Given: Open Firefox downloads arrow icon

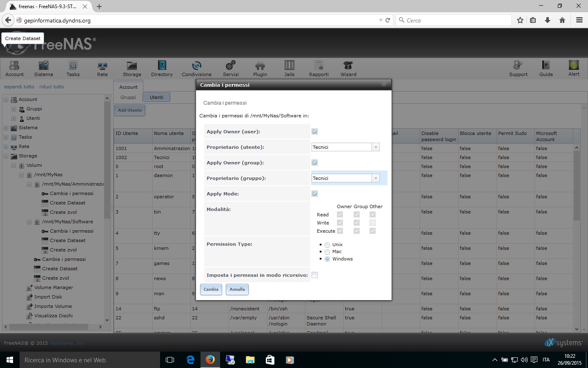Looking at the screenshot, I should [548, 20].
